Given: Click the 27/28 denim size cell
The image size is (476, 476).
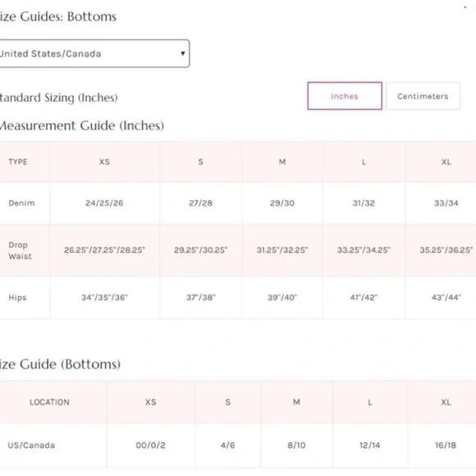Looking at the screenshot, I should [201, 203].
